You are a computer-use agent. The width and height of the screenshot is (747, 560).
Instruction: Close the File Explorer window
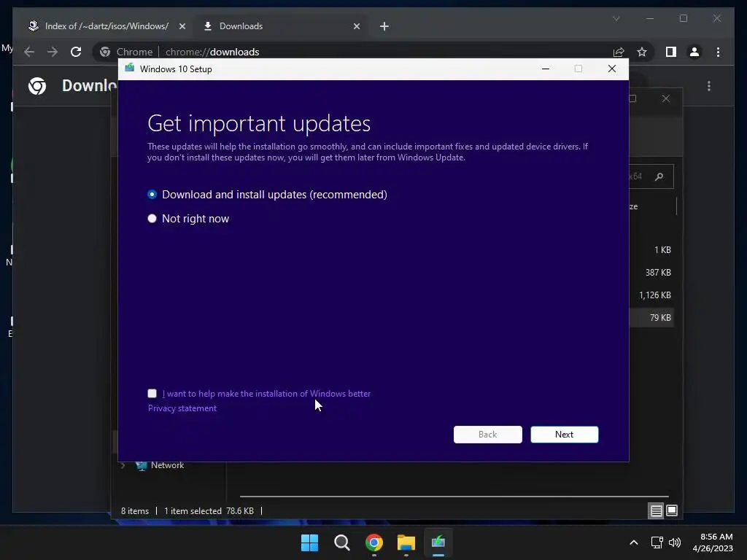[x=665, y=98]
